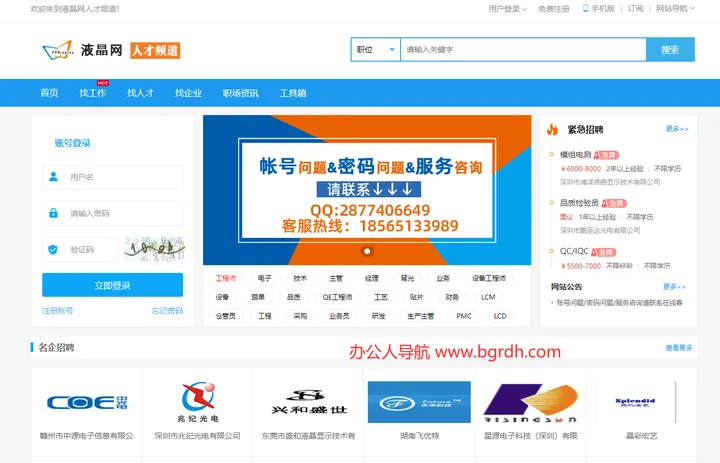720x463 pixels.
Task: Select the 工程师 keyword tag
Action: tap(226, 278)
